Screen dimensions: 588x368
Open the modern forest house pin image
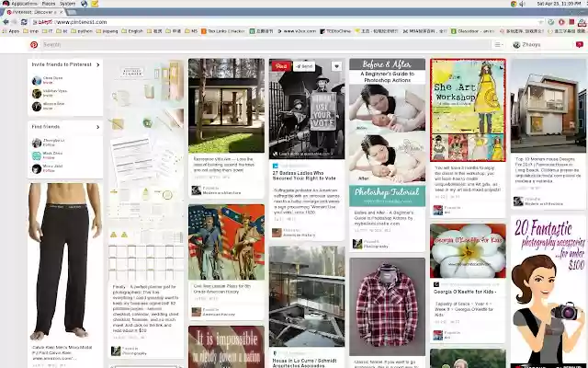pyautogui.click(x=226, y=106)
